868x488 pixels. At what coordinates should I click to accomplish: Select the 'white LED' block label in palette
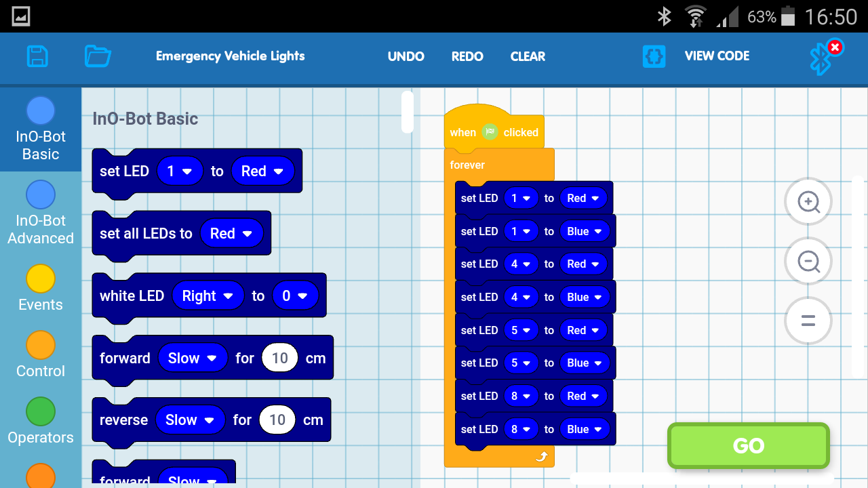[x=132, y=296]
